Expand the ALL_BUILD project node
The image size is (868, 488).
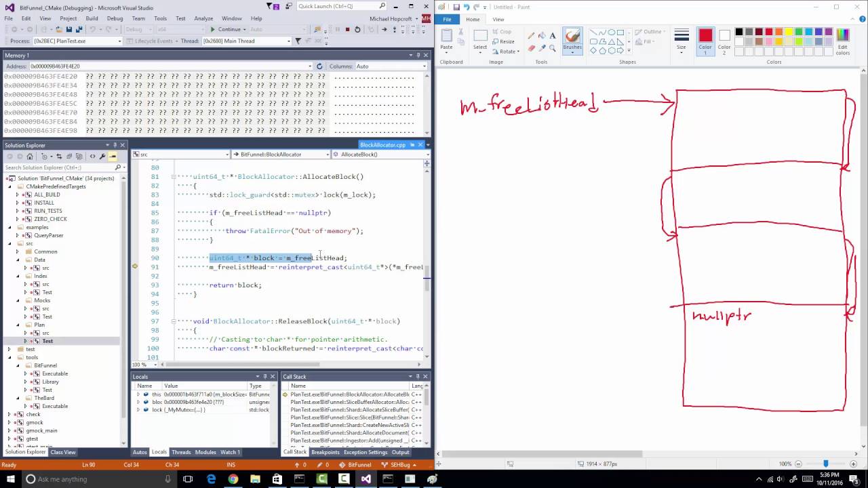pos(18,195)
